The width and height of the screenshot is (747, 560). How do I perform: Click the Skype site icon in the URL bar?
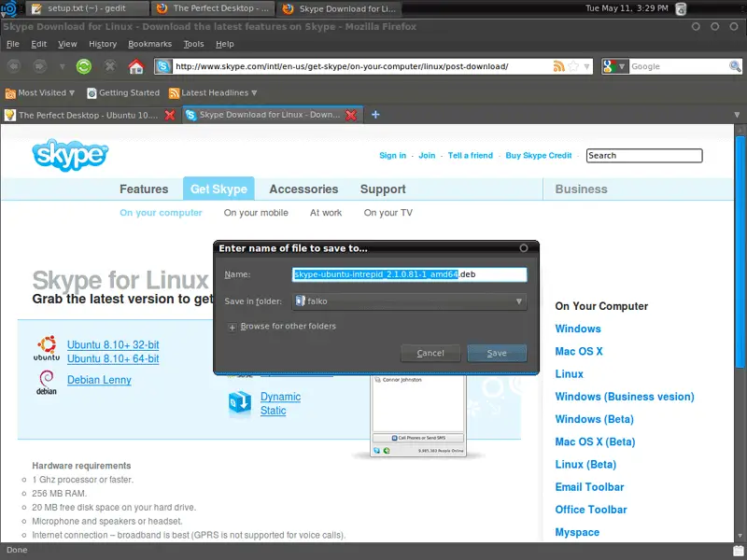[x=162, y=66]
